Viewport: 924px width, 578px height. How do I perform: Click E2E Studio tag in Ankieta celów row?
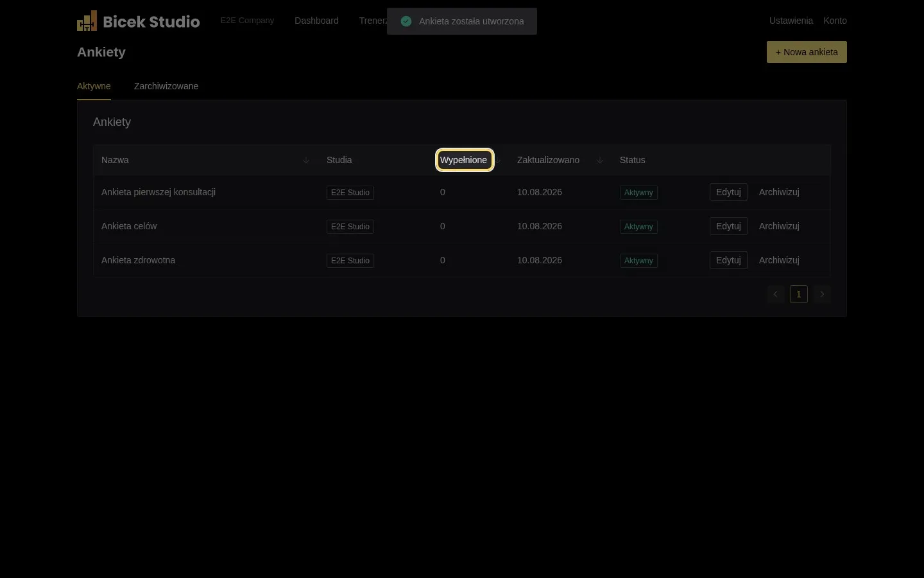pyautogui.click(x=350, y=227)
